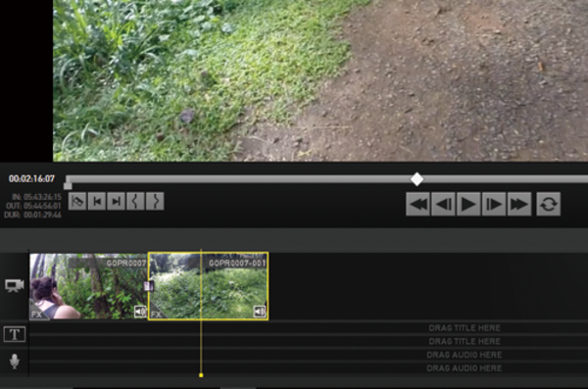This screenshot has height=389, width=588.
Task: Open FX on the GOPR0007-001 clip
Action: pyautogui.click(x=157, y=315)
